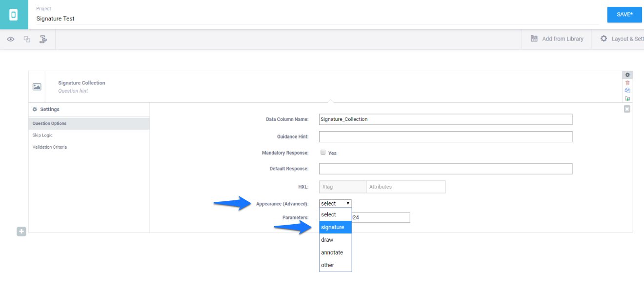
Task: Click the HXL #tag input field
Action: [342, 187]
